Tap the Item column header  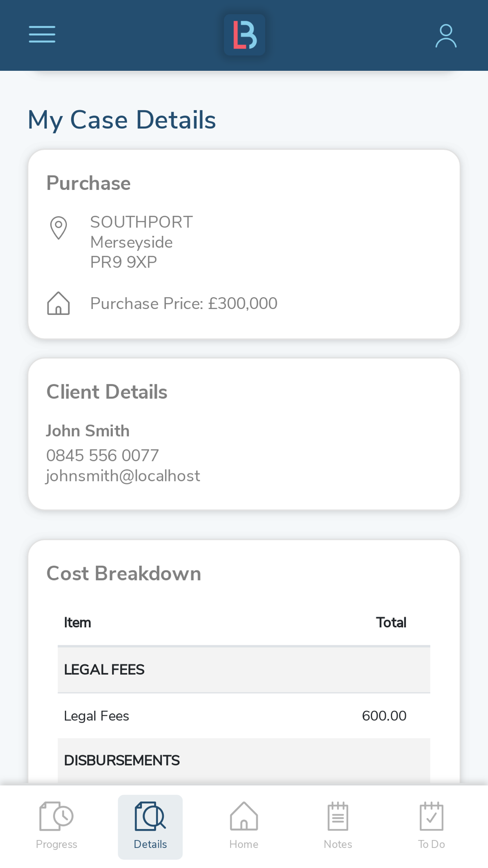[78, 622]
